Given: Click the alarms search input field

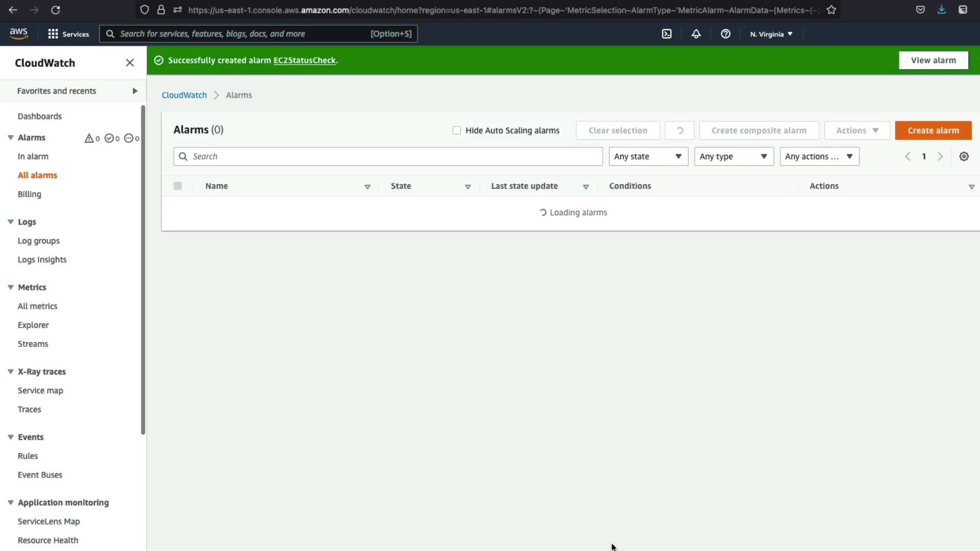Looking at the screenshot, I should (393, 157).
